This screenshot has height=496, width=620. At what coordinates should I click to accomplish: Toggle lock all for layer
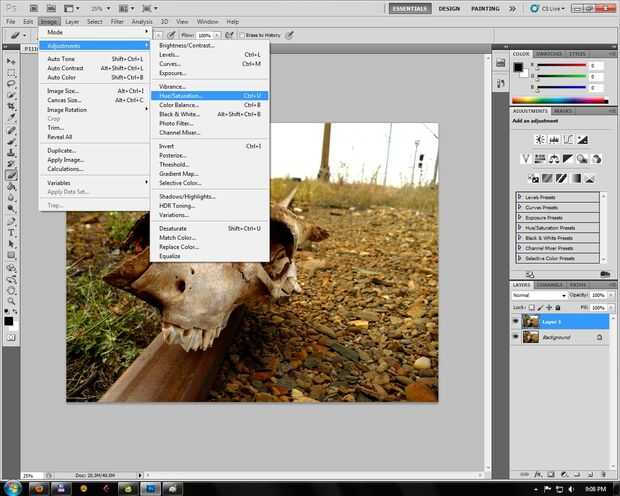[x=558, y=307]
